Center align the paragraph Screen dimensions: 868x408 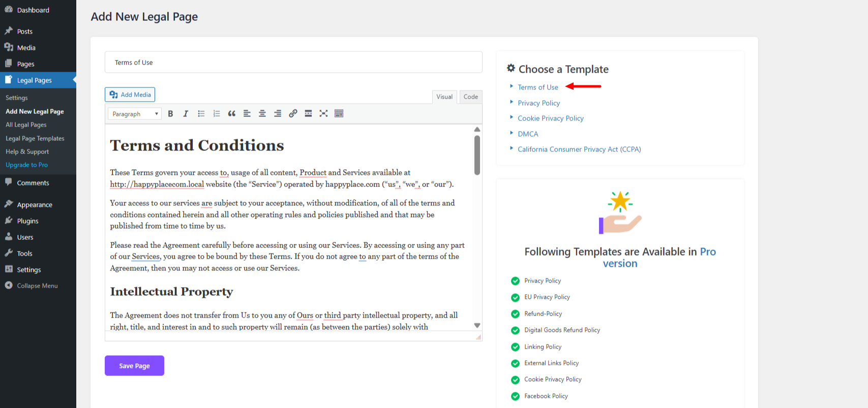click(x=262, y=114)
